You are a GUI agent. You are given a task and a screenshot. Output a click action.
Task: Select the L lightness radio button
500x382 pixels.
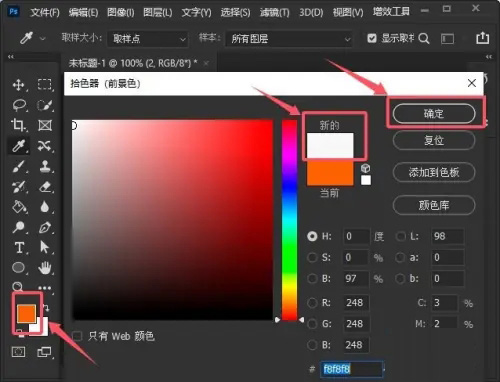coord(400,236)
